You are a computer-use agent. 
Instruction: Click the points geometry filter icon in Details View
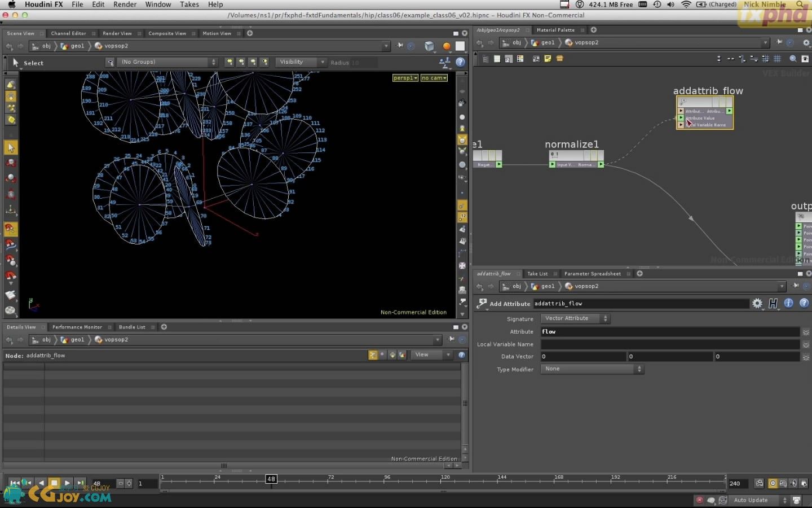coord(373,355)
